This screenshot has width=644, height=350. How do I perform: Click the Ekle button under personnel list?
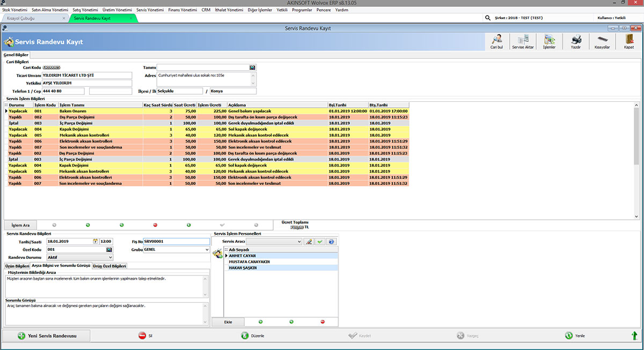(228, 321)
